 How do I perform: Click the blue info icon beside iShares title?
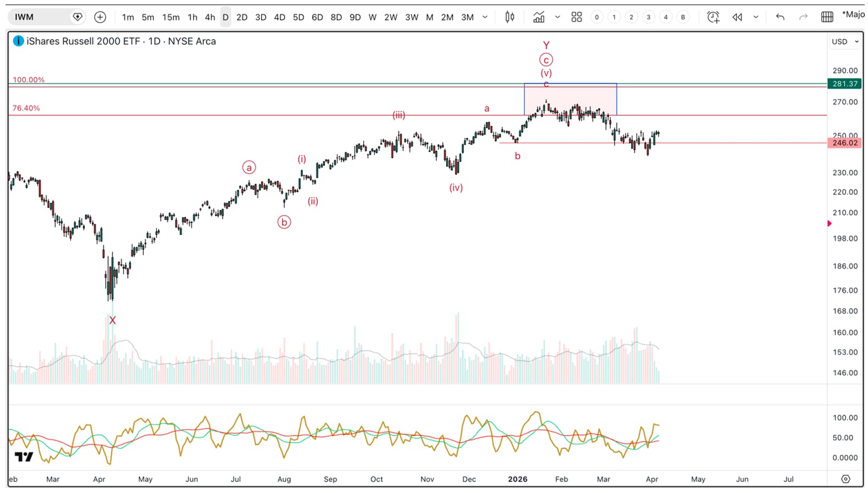(x=18, y=41)
